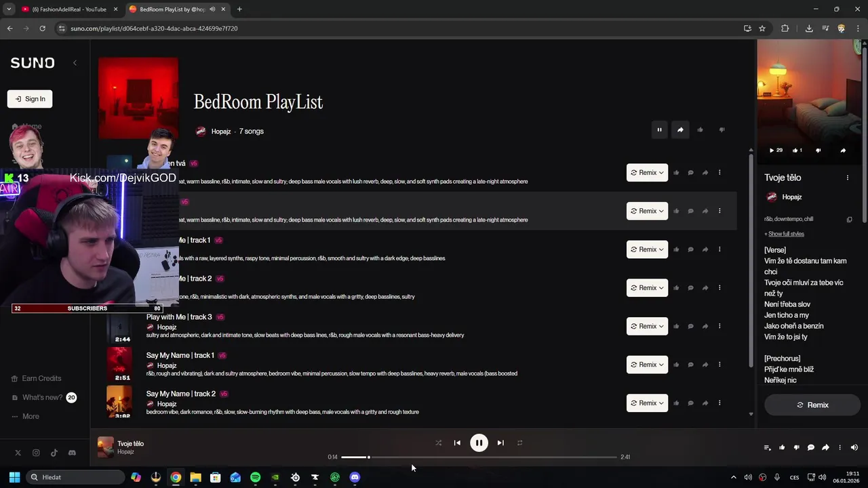The width and height of the screenshot is (868, 488).
Task: Toggle shuffle in the player bar
Action: (x=438, y=443)
